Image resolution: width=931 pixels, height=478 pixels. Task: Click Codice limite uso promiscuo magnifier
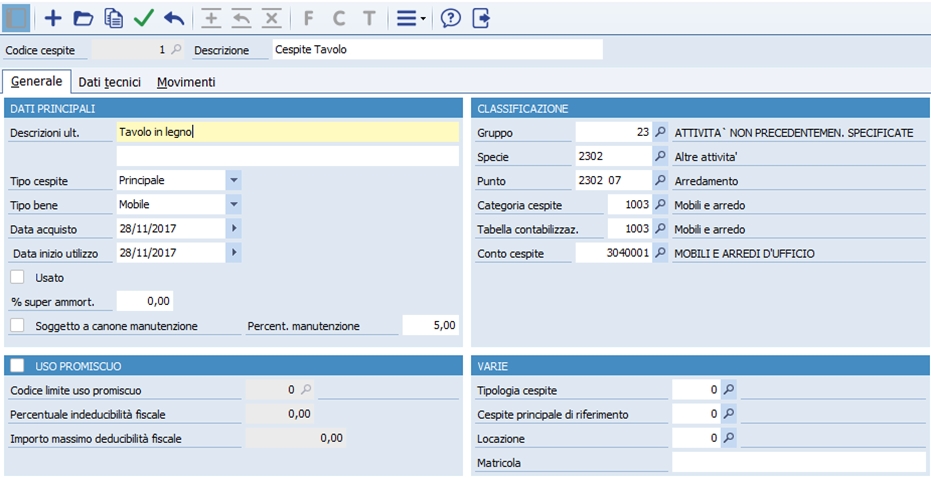click(x=306, y=390)
